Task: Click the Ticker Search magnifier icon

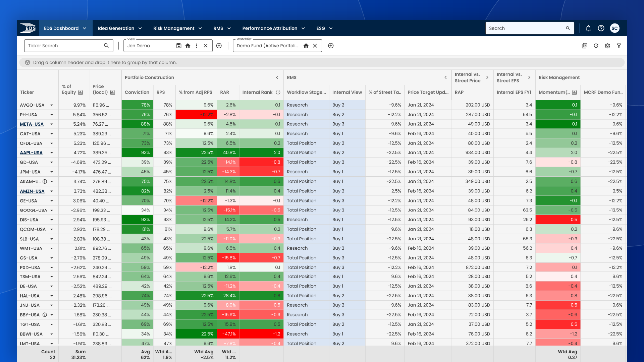Action: (106, 46)
